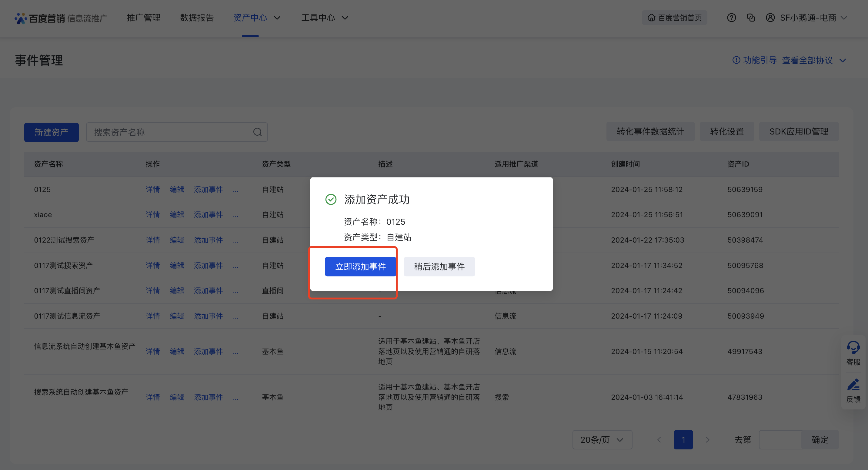Click asset ID 50639159

[x=745, y=190]
